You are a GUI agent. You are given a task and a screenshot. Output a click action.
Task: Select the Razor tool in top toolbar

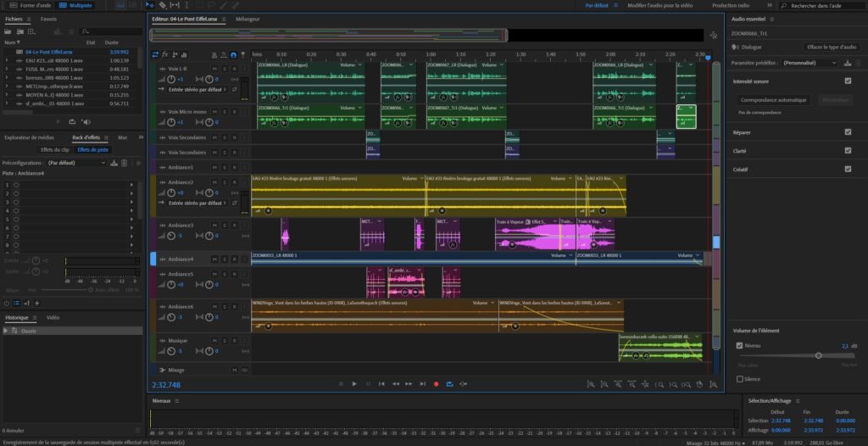click(162, 5)
